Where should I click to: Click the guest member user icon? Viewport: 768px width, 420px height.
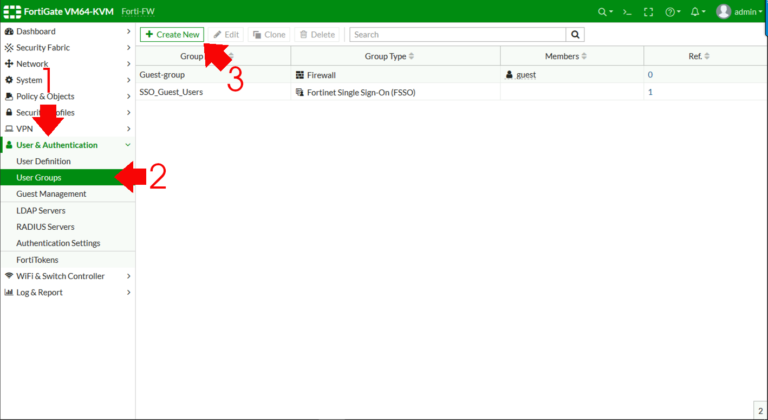coord(509,74)
